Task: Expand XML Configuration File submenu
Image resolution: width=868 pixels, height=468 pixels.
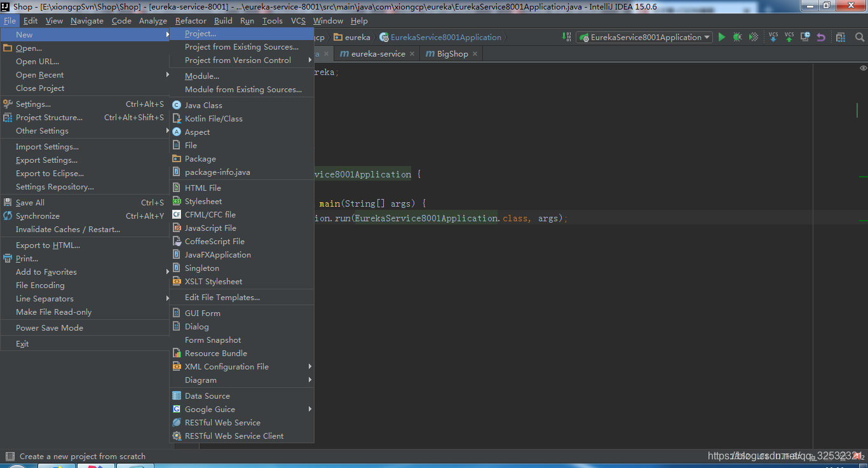Action: (242, 366)
